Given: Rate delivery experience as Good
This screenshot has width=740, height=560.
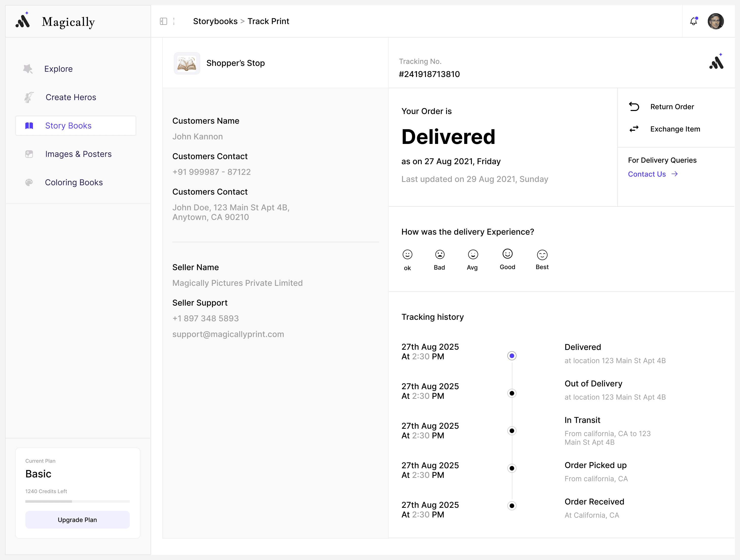Looking at the screenshot, I should click(507, 254).
